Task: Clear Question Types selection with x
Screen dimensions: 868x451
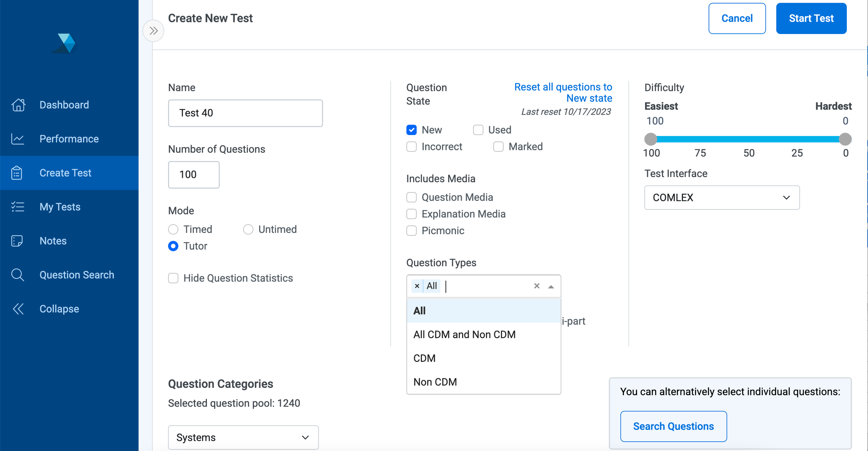Action: tap(537, 286)
